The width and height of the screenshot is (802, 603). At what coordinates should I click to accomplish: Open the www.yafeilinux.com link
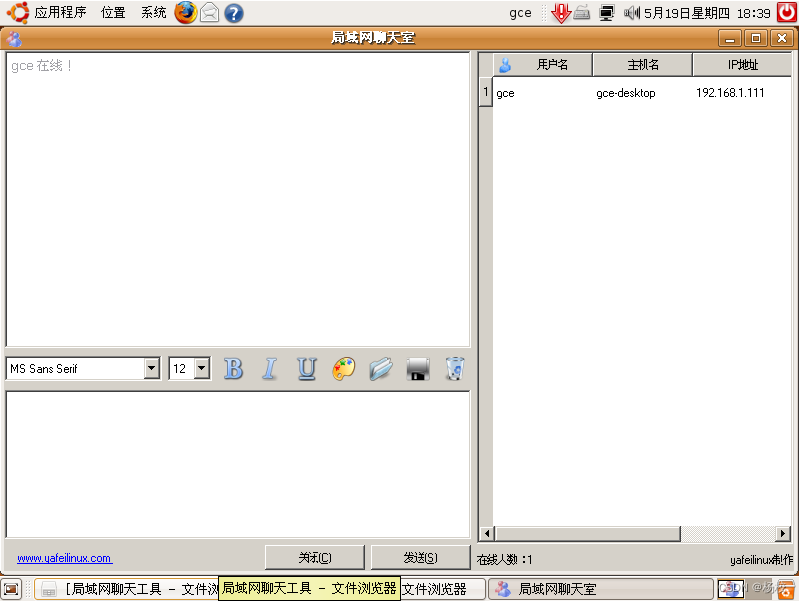[64, 558]
